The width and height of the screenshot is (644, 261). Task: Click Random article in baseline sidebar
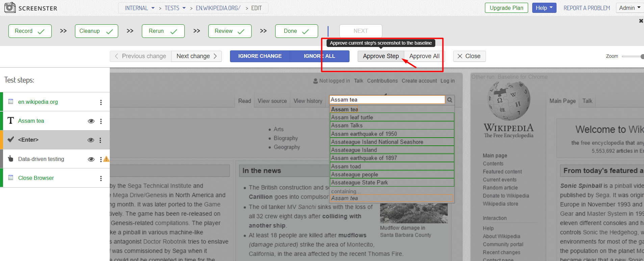pos(500,188)
